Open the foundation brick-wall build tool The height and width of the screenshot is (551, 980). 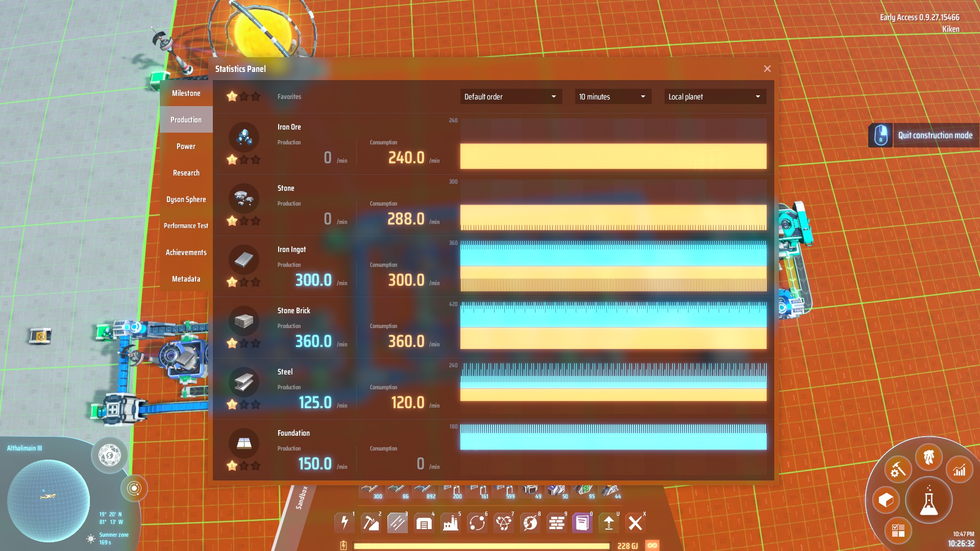click(x=556, y=523)
